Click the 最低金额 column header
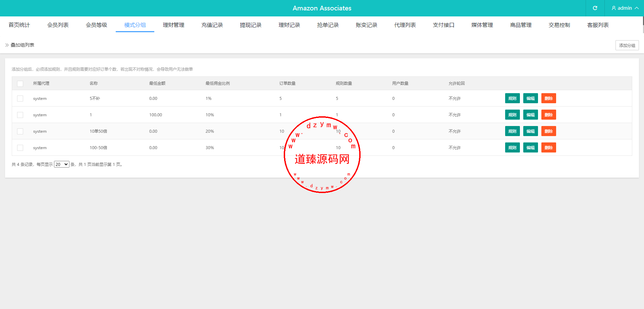 pos(157,83)
